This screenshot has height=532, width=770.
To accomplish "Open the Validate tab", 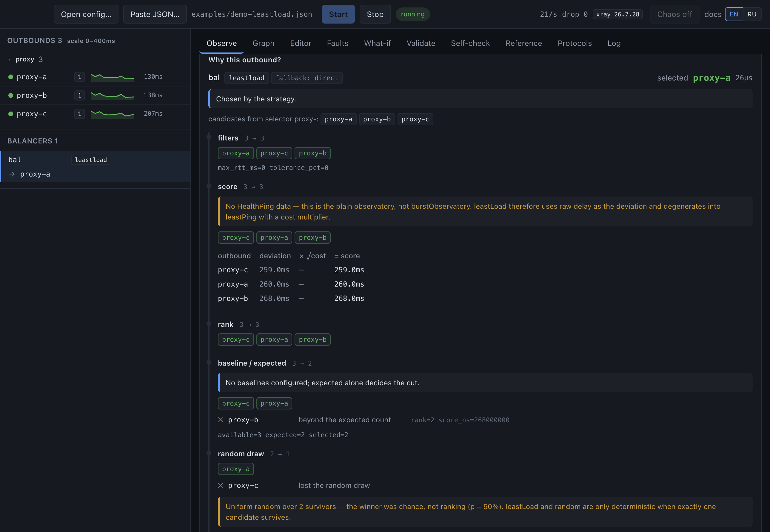I will click(421, 43).
